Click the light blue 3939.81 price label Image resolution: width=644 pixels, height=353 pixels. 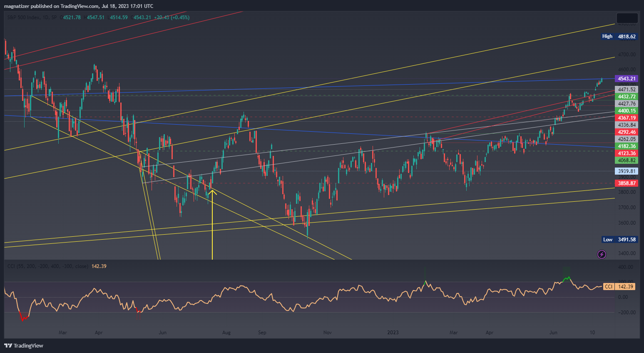point(626,171)
